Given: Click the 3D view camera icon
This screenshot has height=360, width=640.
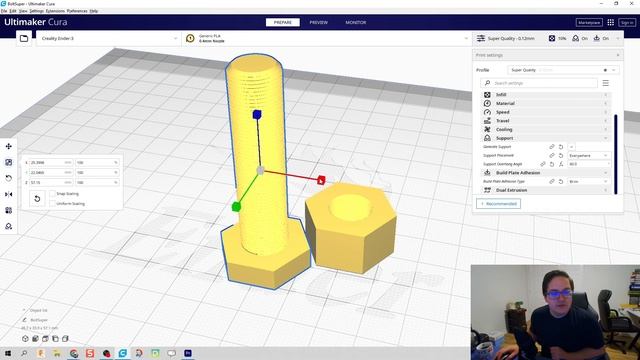Looking at the screenshot, I should (x=25, y=339).
